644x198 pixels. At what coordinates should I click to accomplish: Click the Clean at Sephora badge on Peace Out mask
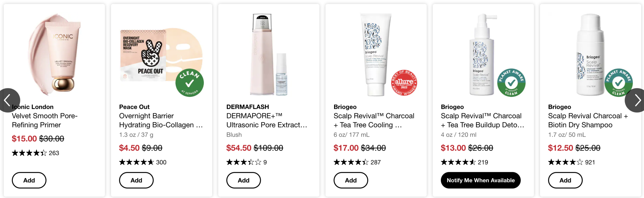[x=189, y=83]
